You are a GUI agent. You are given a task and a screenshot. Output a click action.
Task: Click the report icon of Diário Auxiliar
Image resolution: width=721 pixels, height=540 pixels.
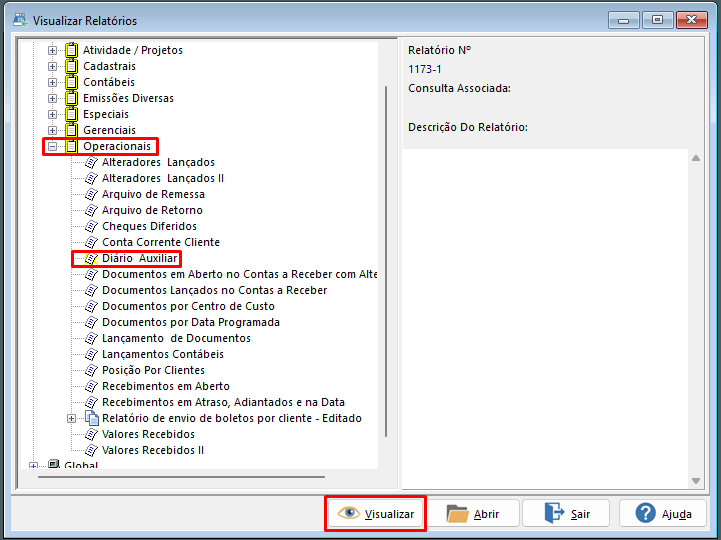[92, 259]
